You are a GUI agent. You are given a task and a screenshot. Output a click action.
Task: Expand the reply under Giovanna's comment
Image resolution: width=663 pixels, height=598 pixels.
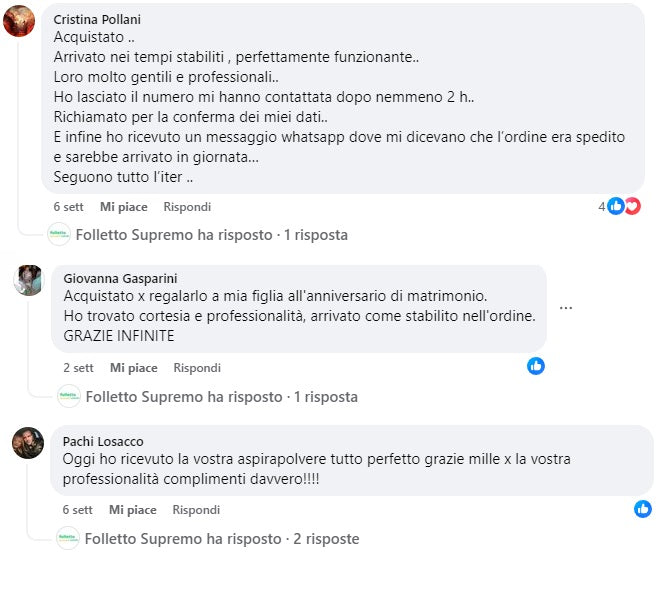click(221, 397)
